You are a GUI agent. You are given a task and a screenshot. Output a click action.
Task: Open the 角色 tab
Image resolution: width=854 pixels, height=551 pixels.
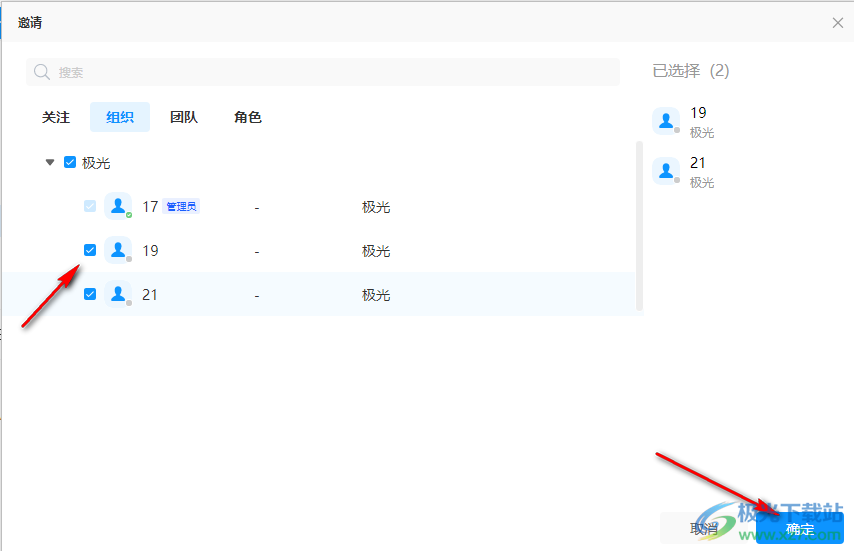(248, 117)
